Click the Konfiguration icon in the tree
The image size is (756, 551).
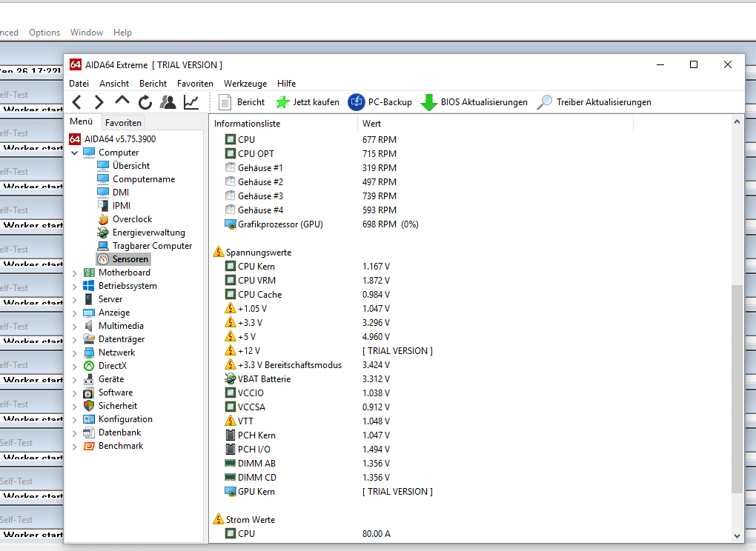pyautogui.click(x=89, y=419)
